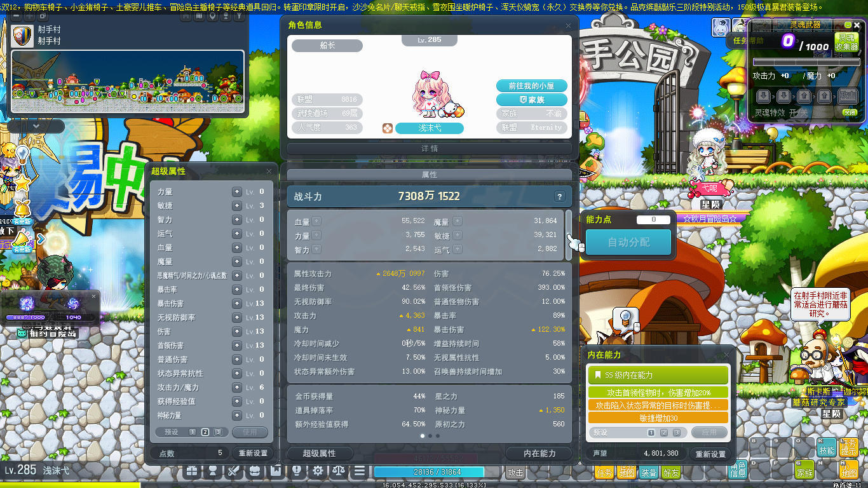This screenshot has height=488, width=868.
Task: Select preset 3 in 超级属性 panel
Action: tap(218, 432)
